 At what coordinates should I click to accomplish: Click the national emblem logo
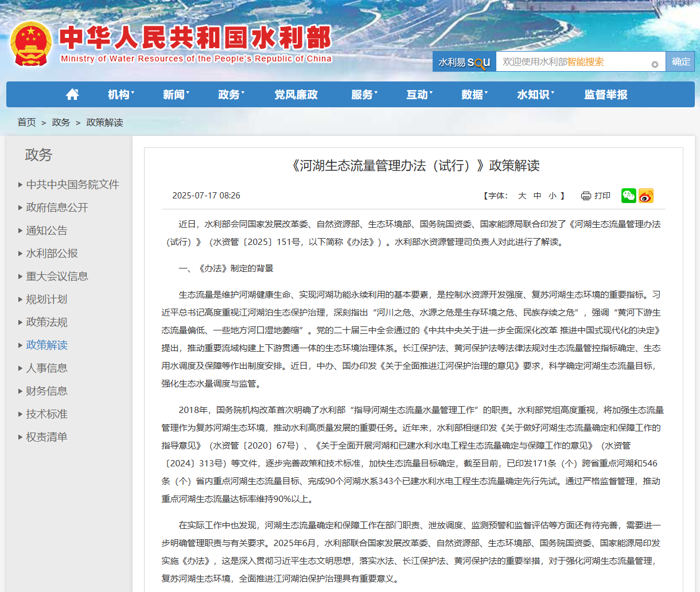[31, 44]
